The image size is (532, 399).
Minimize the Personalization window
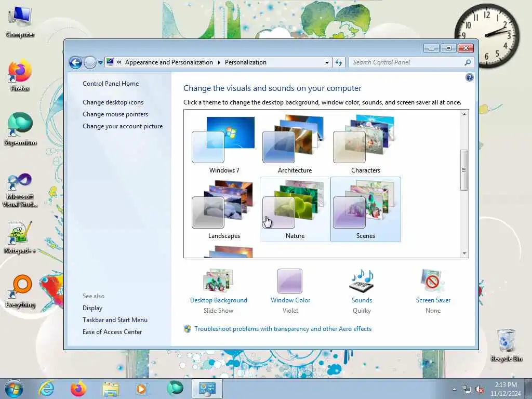tap(431, 48)
